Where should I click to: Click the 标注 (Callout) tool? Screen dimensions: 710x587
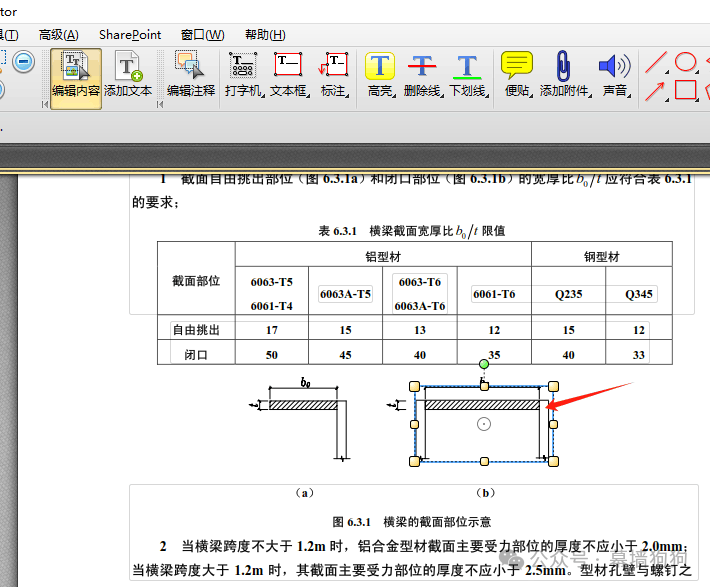[x=334, y=75]
